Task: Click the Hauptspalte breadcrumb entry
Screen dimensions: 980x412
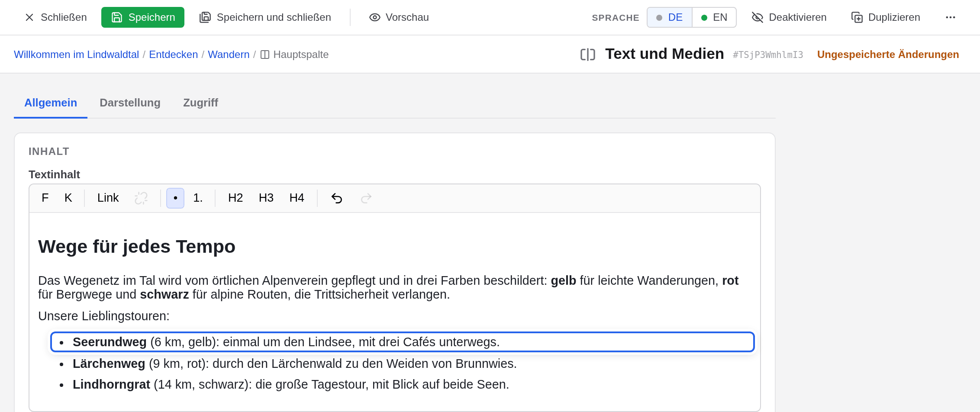Action: click(294, 55)
